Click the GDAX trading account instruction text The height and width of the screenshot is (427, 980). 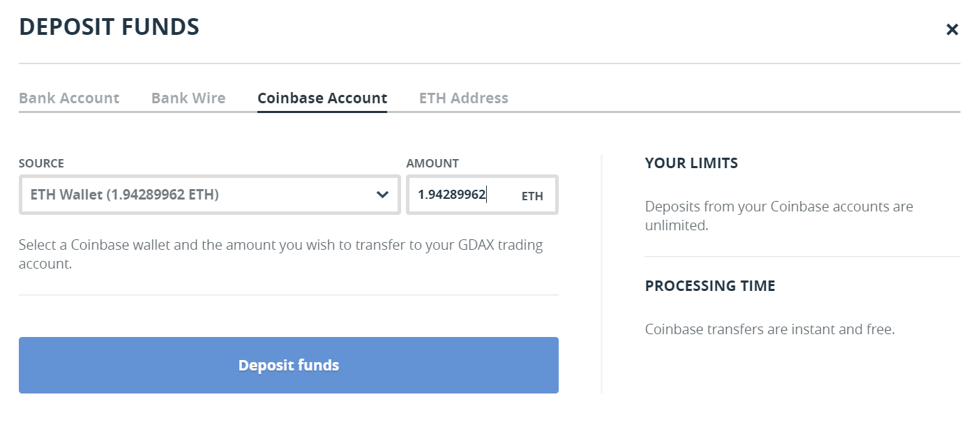pos(280,255)
